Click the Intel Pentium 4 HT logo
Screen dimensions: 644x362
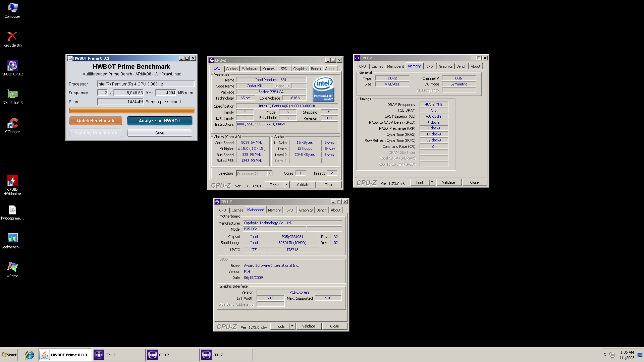coord(323,89)
